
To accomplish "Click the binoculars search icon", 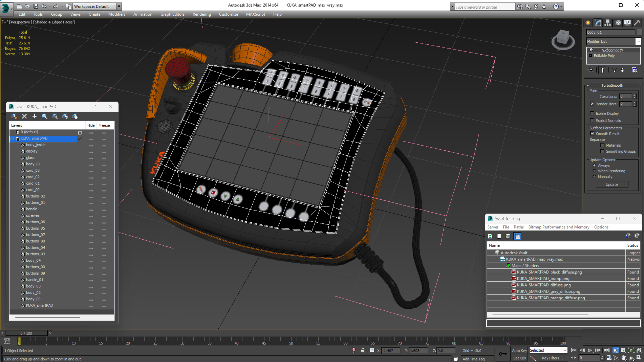I will tap(519, 7).
